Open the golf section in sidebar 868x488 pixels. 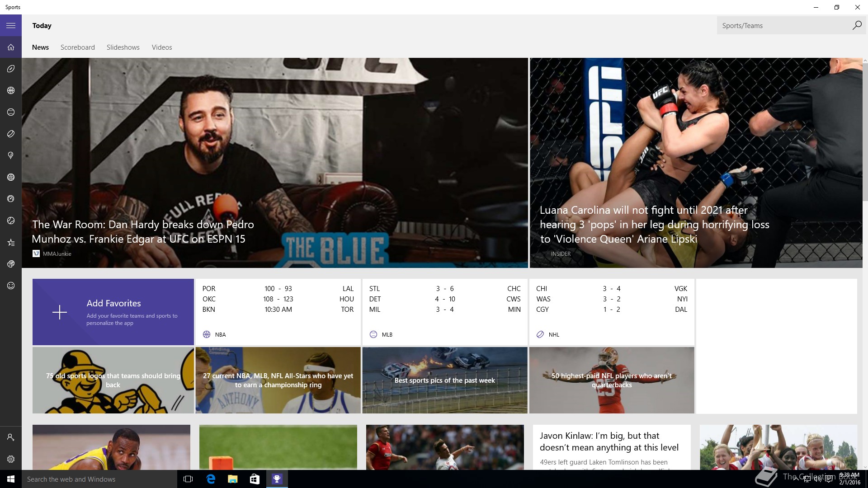point(11,155)
